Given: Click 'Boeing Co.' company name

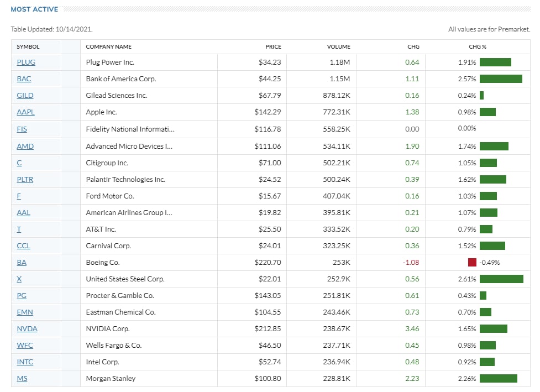Looking at the screenshot, I should [x=103, y=263].
